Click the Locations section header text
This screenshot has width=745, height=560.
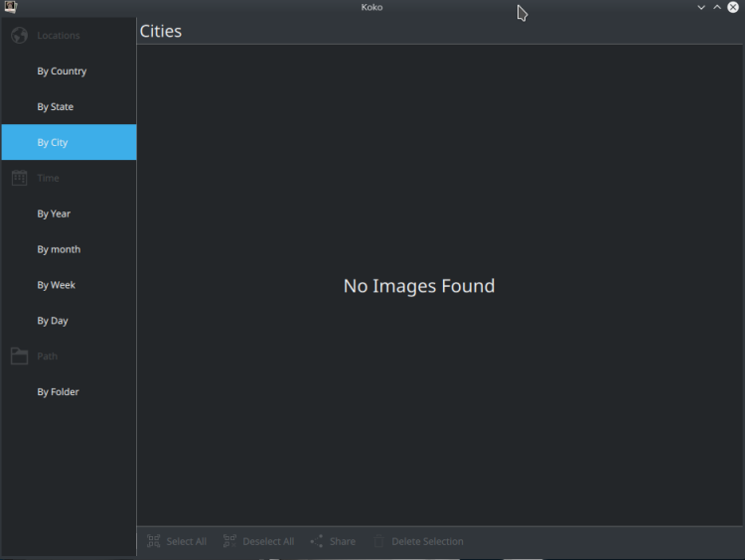point(59,35)
